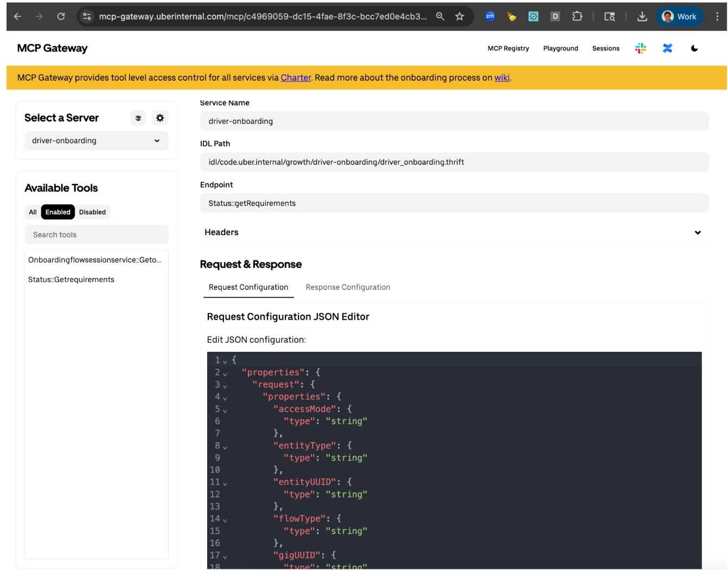Open the Zoom extension icon
Image resolution: width=728 pixels, height=570 pixels.
point(490,16)
